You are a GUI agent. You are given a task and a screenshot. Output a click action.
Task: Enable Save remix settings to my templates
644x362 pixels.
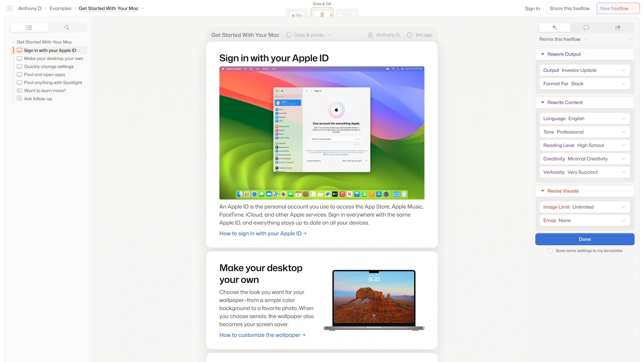[550, 251]
